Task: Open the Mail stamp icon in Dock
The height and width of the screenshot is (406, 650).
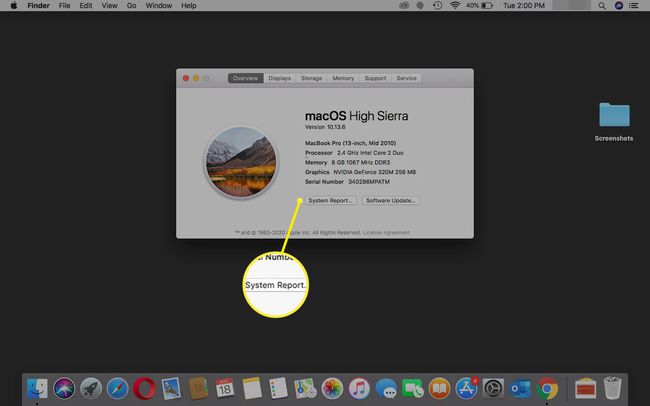Action: [x=171, y=389]
